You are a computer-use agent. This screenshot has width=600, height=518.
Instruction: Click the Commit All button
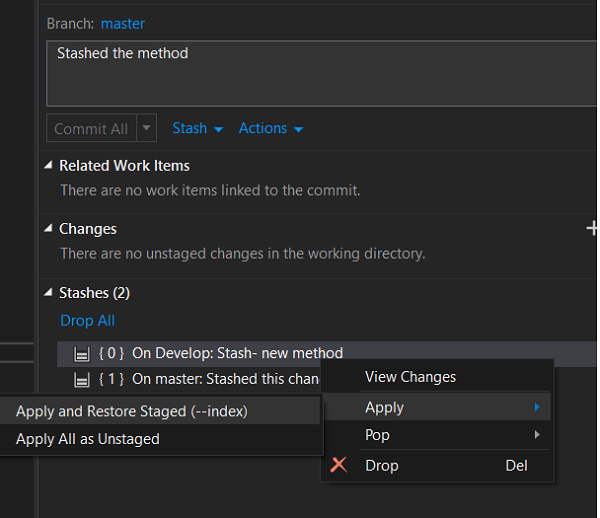point(91,128)
